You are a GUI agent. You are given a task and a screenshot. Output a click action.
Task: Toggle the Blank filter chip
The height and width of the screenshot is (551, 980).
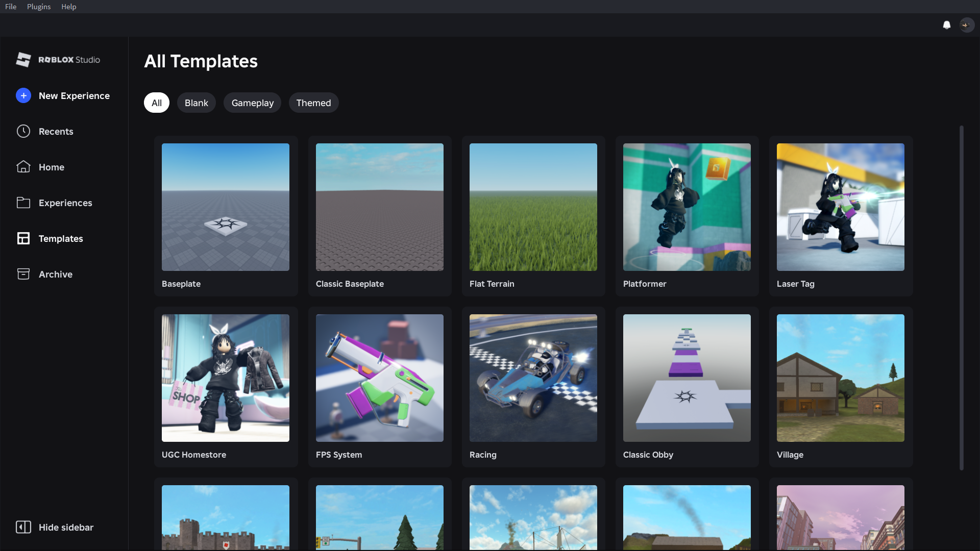click(196, 103)
